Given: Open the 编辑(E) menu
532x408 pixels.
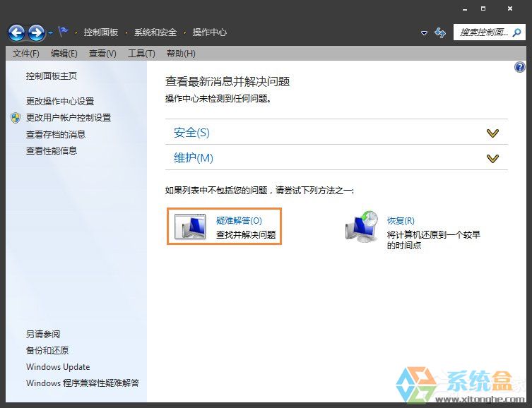Looking at the screenshot, I should (x=64, y=54).
